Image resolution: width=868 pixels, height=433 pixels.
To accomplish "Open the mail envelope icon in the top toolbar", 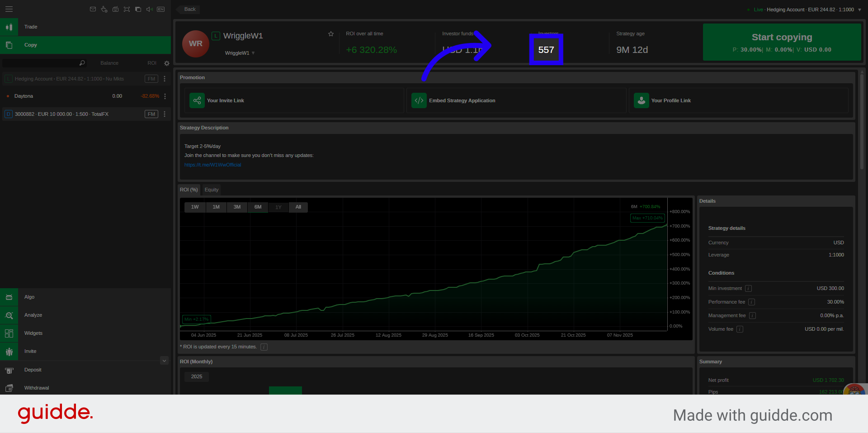I will [93, 9].
